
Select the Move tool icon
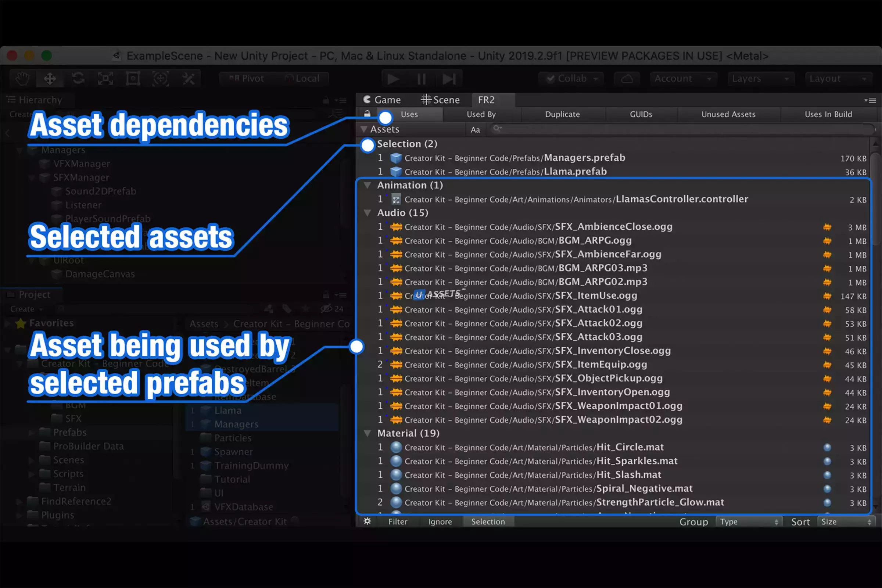click(50, 79)
